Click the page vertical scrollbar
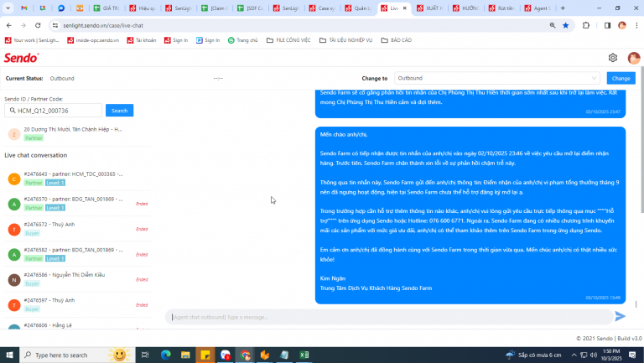644x363 pixels. 641,140
